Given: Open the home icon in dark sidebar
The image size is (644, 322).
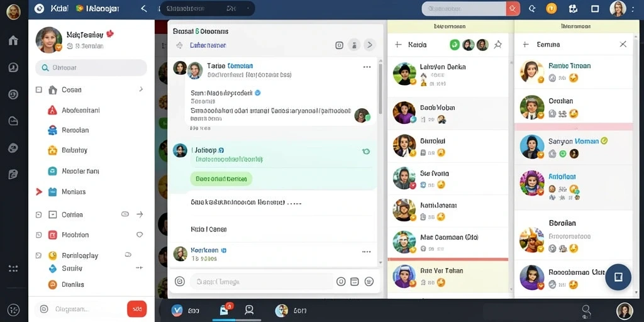Looking at the screenshot, I should coord(14,40).
